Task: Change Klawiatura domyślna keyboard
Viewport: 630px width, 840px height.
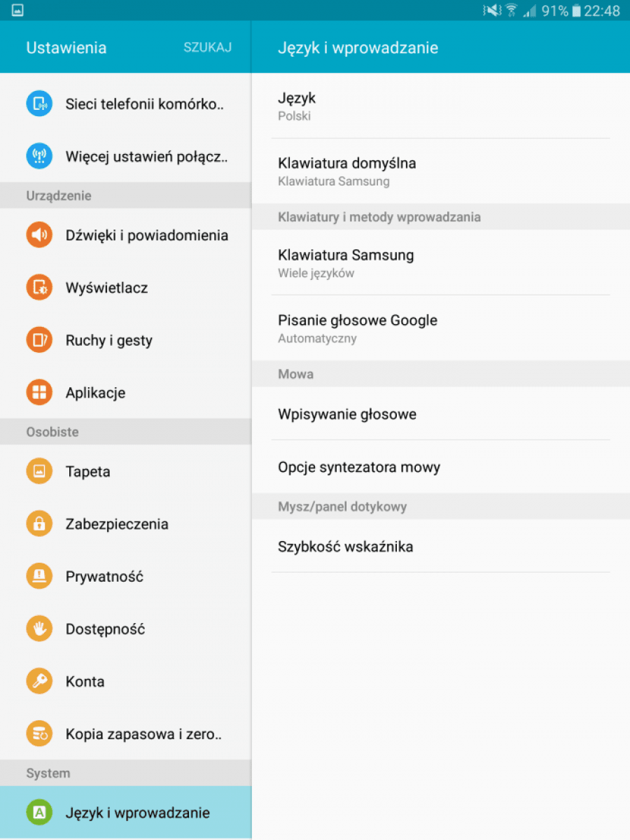Action: (x=440, y=171)
